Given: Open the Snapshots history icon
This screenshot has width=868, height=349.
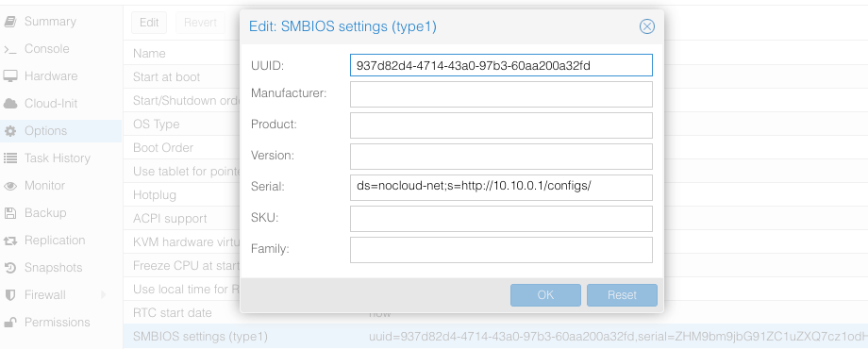Looking at the screenshot, I should coord(10,268).
